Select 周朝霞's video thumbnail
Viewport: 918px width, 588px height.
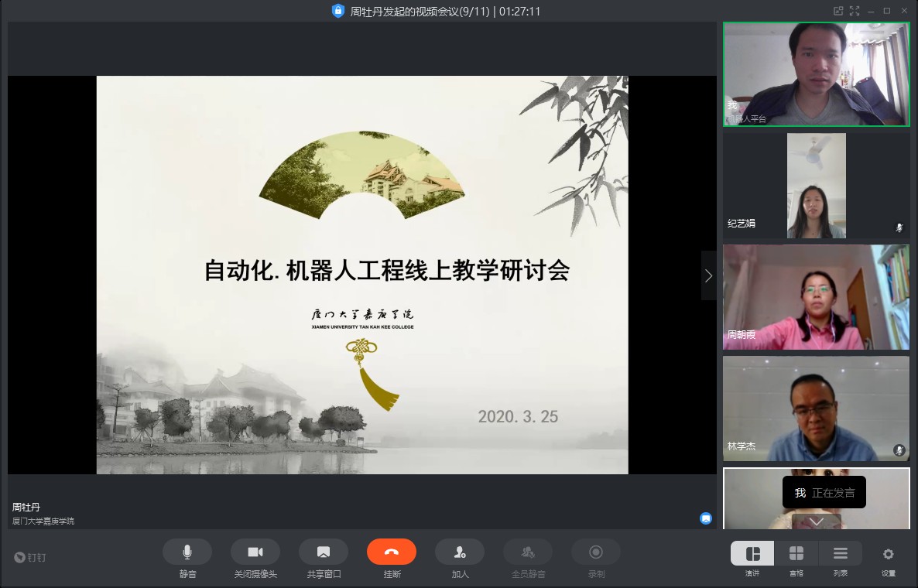[816, 297]
